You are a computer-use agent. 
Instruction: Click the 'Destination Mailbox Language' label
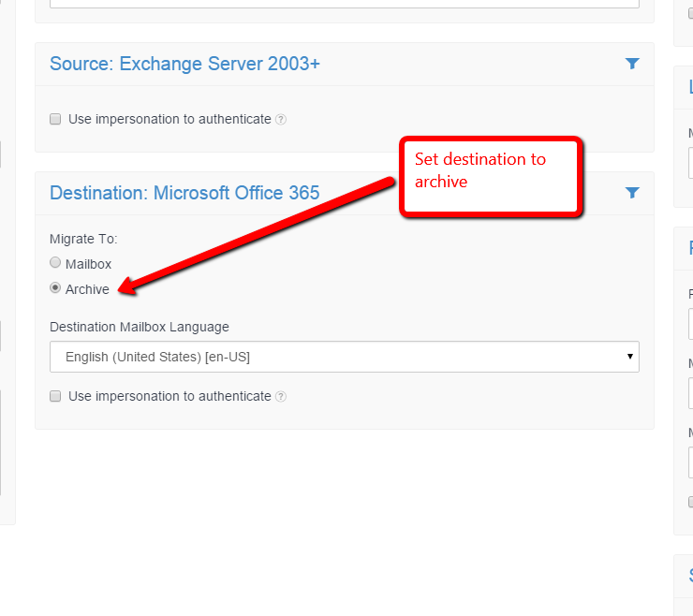click(140, 327)
